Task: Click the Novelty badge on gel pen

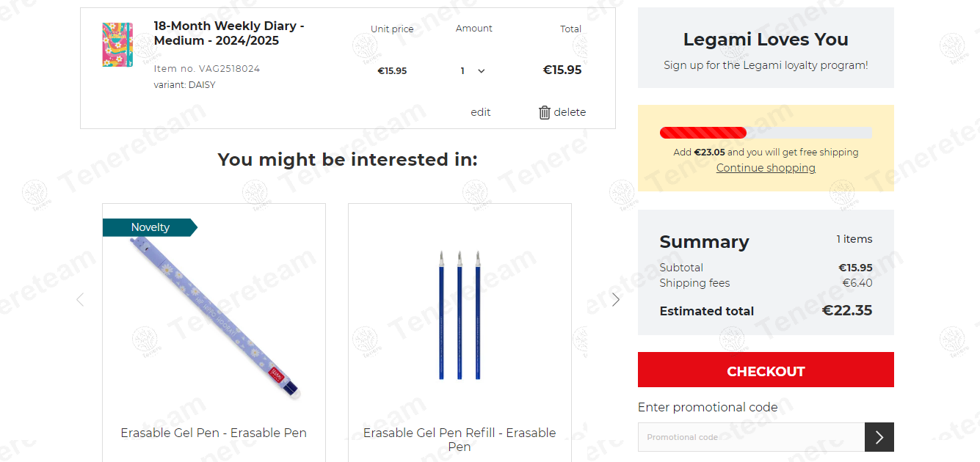Action: tap(150, 227)
